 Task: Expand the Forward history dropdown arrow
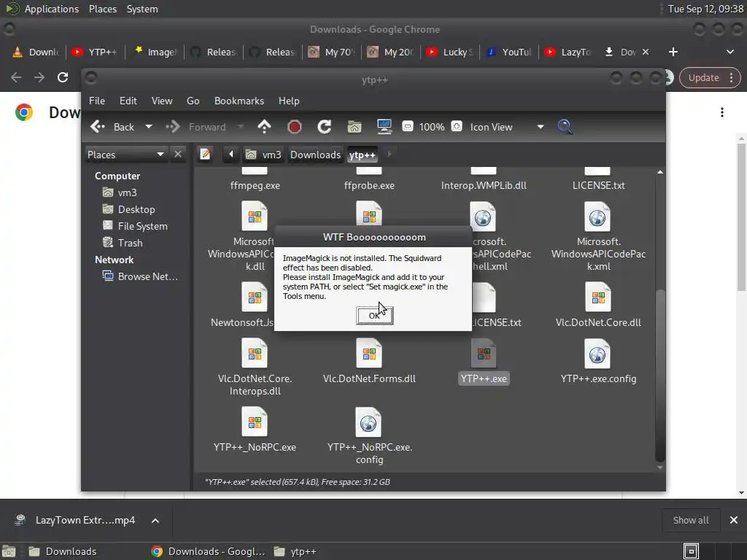241,127
